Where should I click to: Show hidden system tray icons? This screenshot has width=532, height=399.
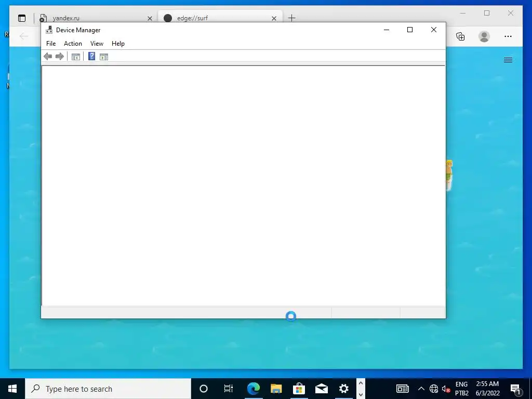click(421, 389)
